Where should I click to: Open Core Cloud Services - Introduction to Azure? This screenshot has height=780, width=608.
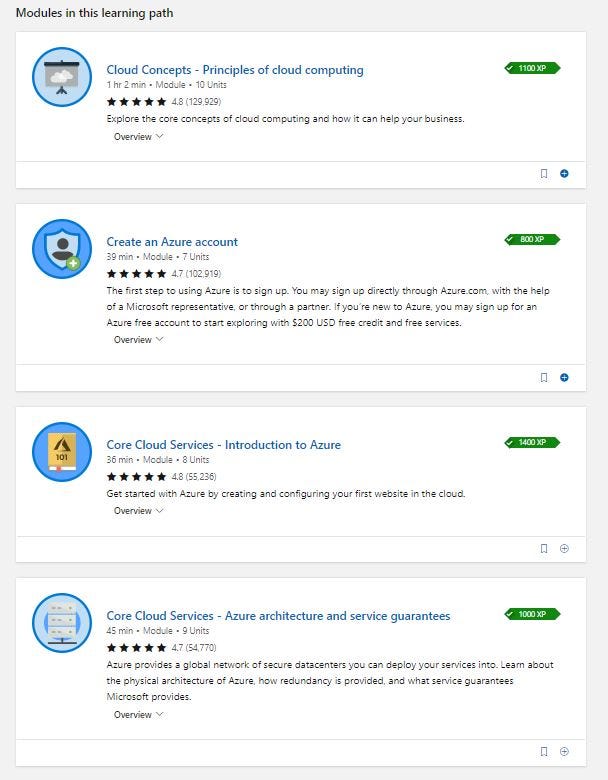tap(223, 445)
